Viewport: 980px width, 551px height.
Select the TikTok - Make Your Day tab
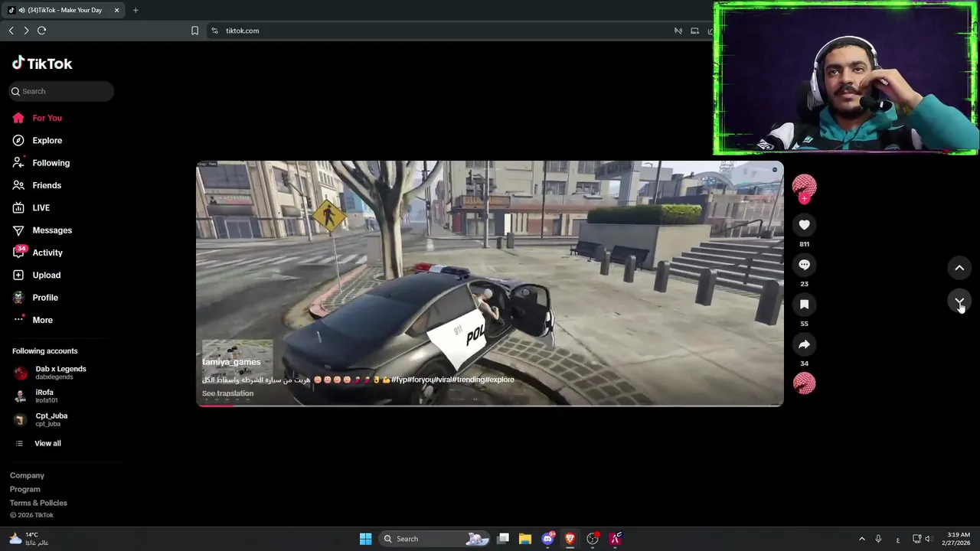coord(63,10)
